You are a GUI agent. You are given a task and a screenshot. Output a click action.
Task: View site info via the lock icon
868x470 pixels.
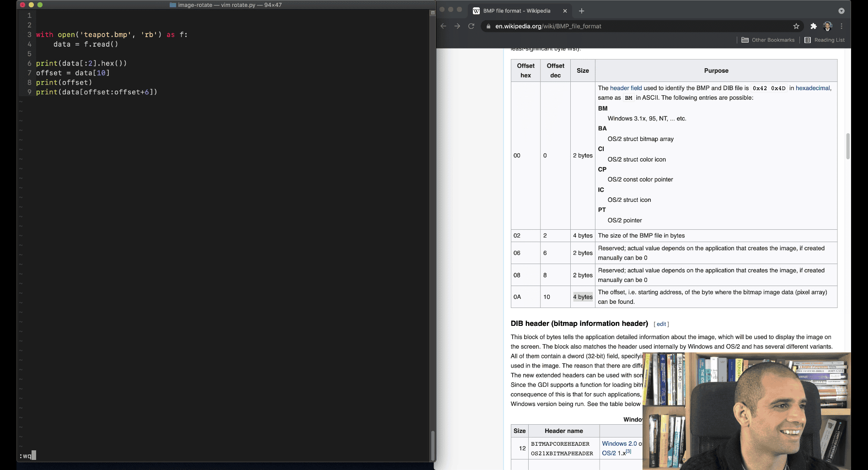[x=488, y=26]
